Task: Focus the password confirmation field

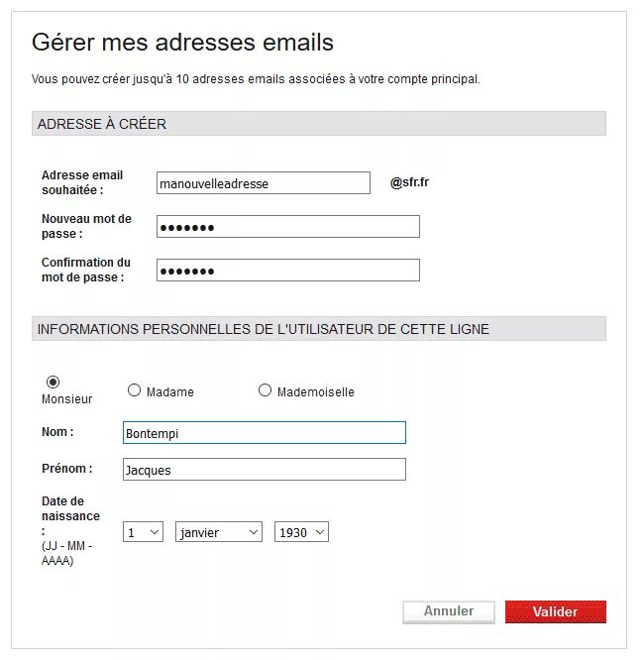Action: pos(287,271)
